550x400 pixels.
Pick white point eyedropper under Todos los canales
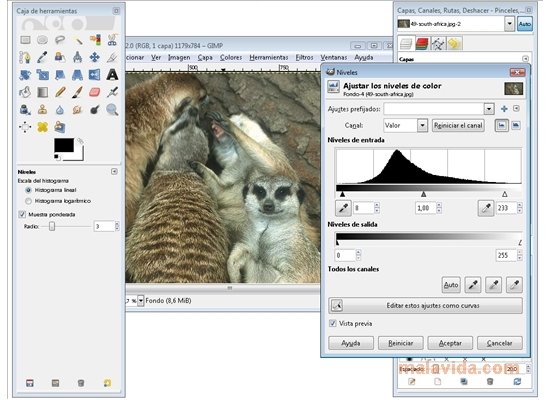coord(514,285)
